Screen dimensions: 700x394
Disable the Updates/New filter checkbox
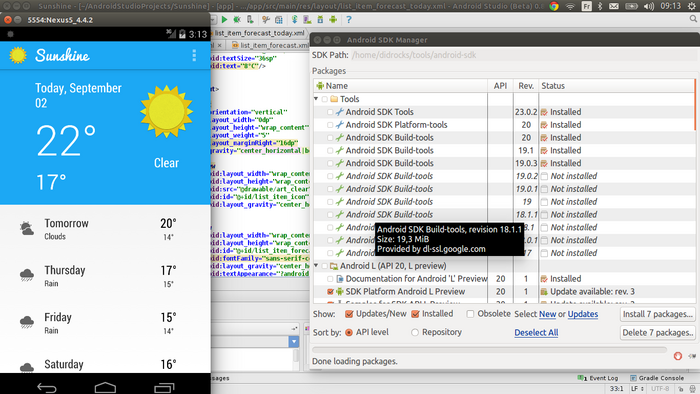pos(349,314)
